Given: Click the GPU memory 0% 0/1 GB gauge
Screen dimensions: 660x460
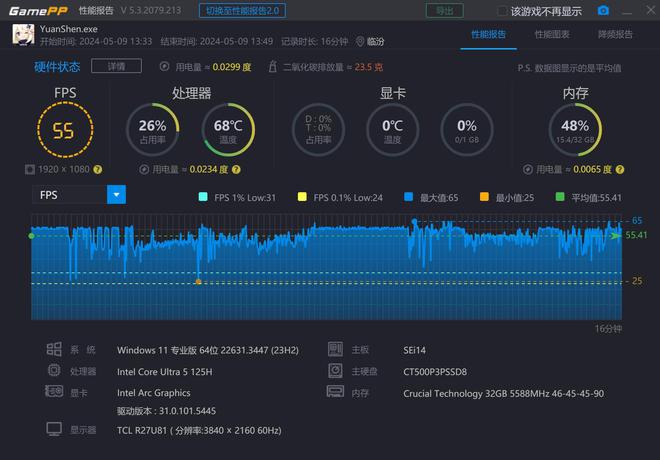Looking at the screenshot, I should (x=467, y=130).
